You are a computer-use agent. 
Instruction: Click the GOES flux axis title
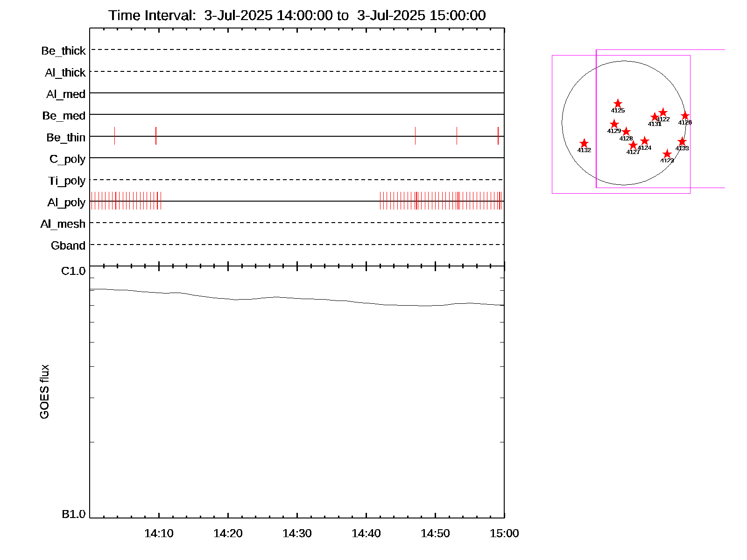(x=44, y=392)
